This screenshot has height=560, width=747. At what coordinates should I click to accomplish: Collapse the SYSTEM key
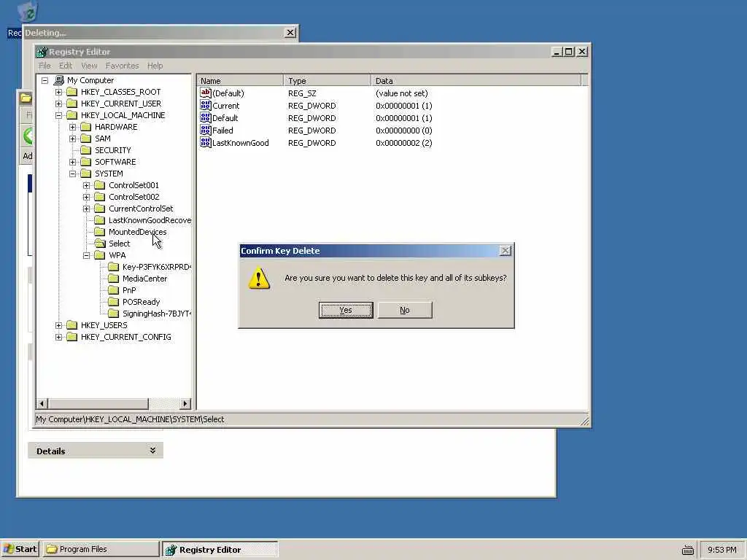pos(72,174)
